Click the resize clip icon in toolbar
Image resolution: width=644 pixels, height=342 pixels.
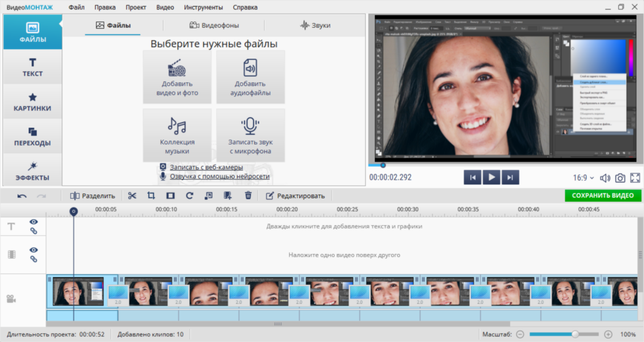pyautogui.click(x=209, y=196)
